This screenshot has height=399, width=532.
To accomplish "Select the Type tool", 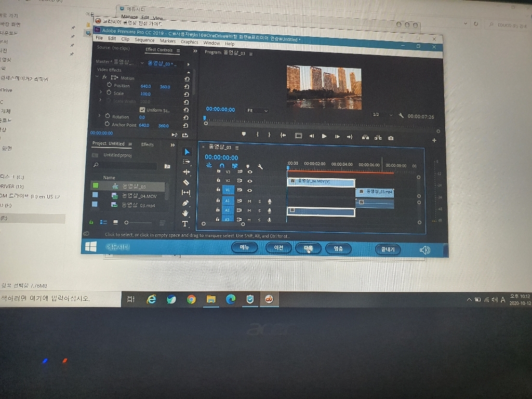I will (x=184, y=223).
